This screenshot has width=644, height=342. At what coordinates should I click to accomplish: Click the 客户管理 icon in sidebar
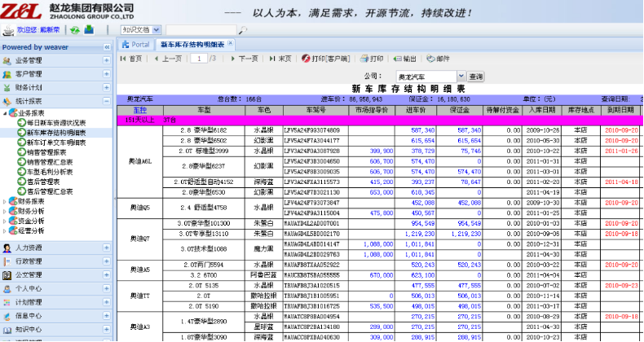click(x=7, y=74)
